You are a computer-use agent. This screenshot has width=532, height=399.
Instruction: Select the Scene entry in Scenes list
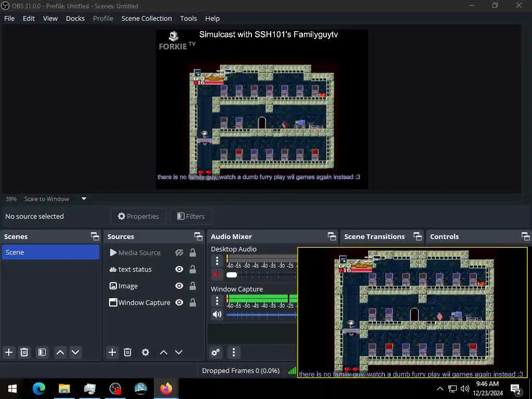(50, 252)
